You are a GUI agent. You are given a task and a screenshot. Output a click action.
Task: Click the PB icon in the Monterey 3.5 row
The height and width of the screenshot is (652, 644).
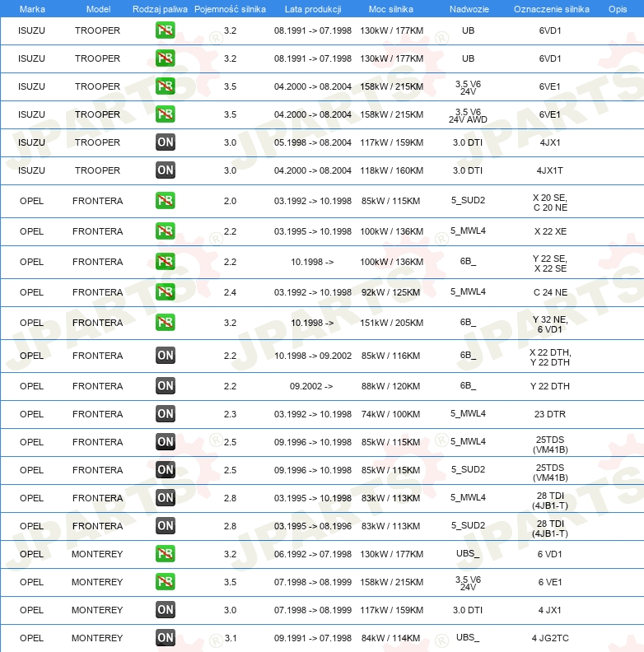(166, 581)
